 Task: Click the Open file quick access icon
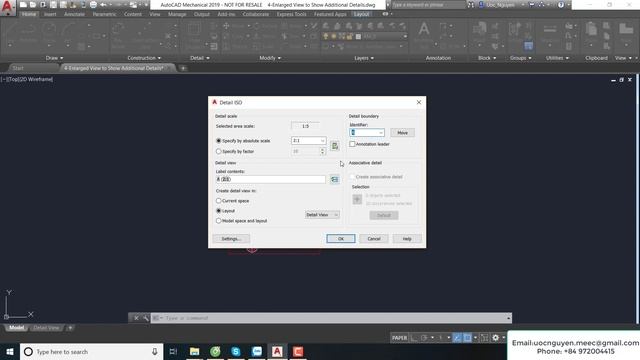[33, 5]
